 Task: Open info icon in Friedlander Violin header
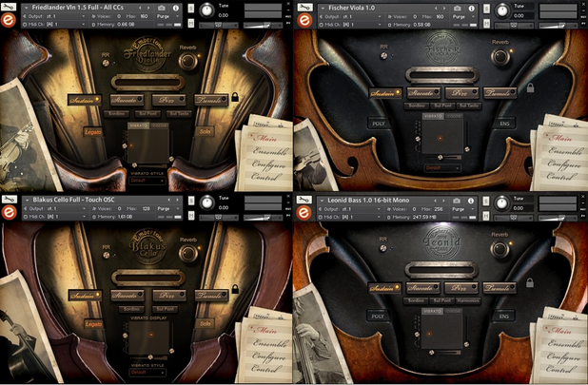pos(175,8)
